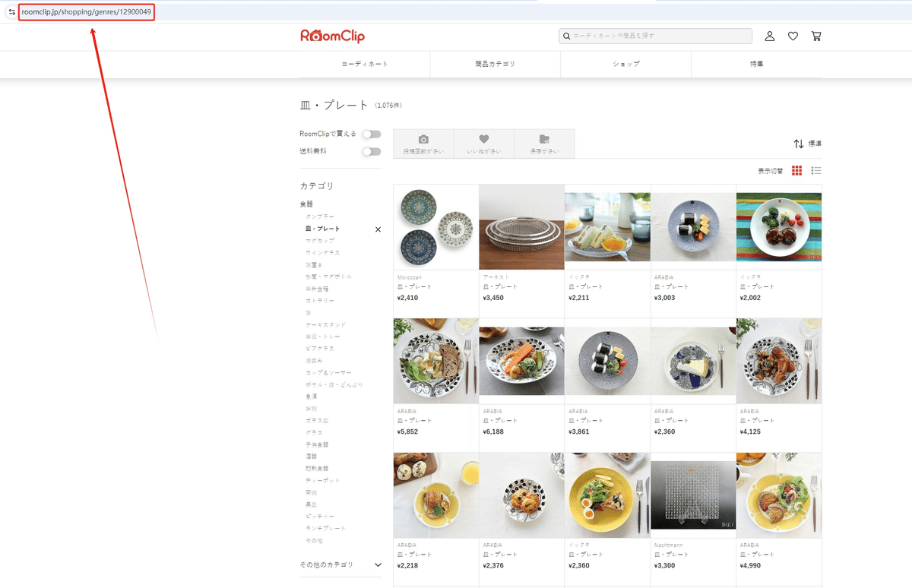Click the 皿・プレート page heading
The width and height of the screenshot is (912, 588).
pos(334,105)
